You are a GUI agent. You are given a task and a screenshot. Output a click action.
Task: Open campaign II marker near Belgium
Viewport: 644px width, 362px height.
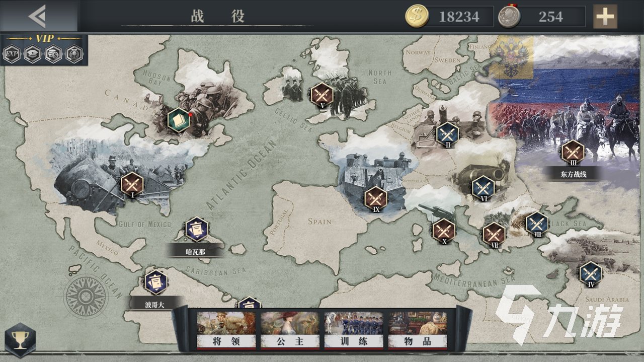click(x=447, y=134)
